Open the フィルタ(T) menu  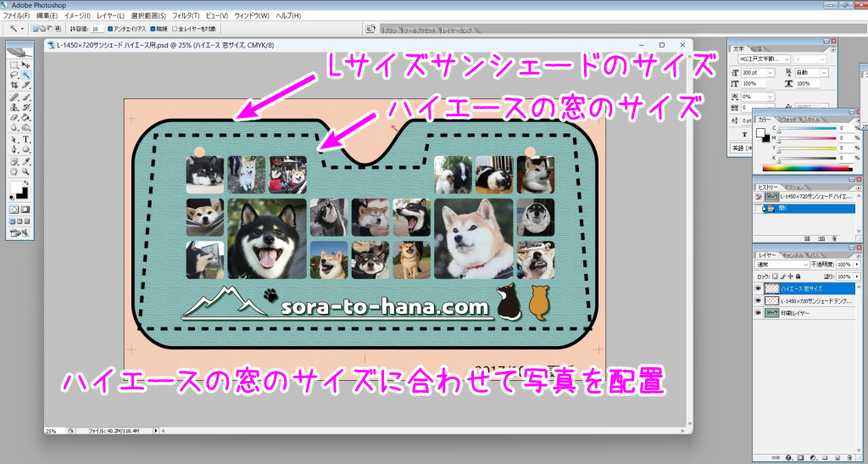tap(185, 16)
